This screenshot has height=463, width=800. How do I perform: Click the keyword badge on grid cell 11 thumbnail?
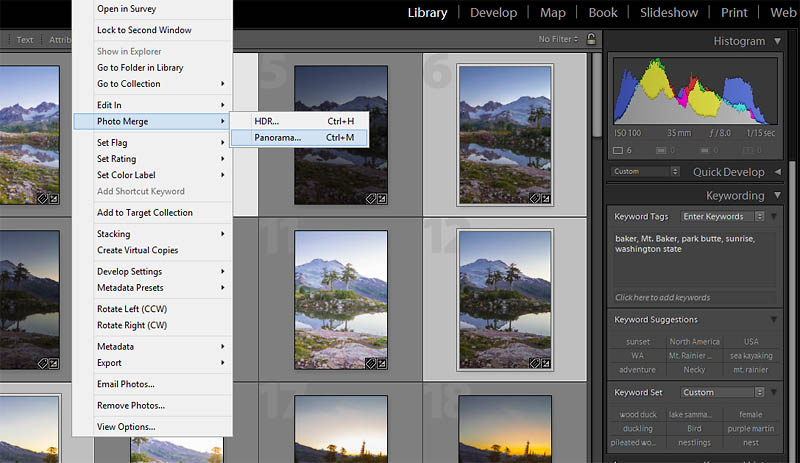point(371,363)
